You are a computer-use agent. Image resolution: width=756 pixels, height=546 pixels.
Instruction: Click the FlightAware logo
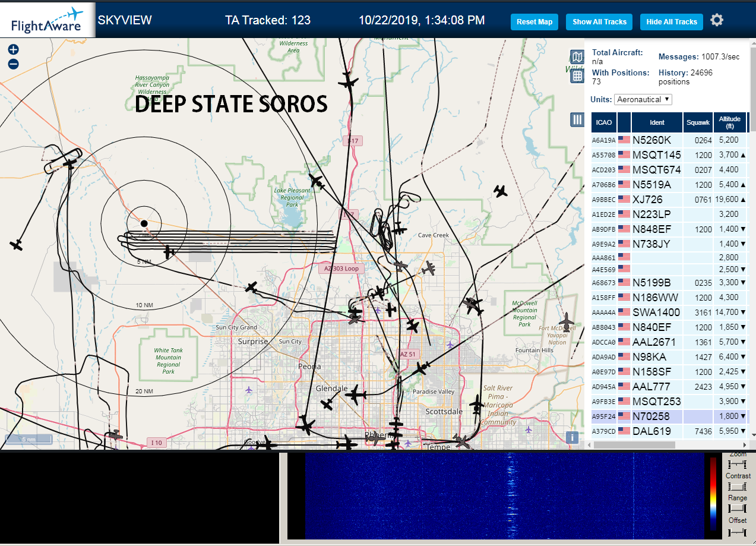click(x=48, y=20)
